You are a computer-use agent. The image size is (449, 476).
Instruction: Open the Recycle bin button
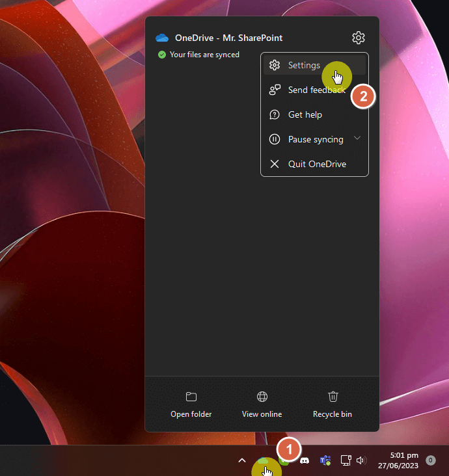pos(333,405)
